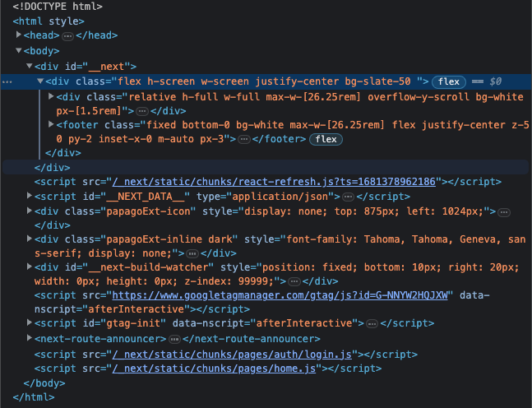Select the <!DOCTYPE html> line
The image size is (532, 408).
[58, 7]
